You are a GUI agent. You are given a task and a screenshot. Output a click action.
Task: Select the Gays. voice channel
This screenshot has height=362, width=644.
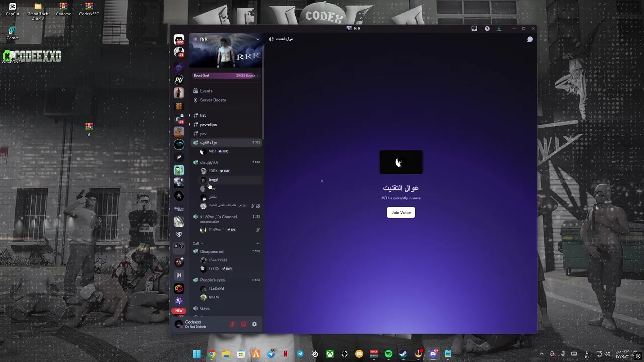tap(226, 308)
